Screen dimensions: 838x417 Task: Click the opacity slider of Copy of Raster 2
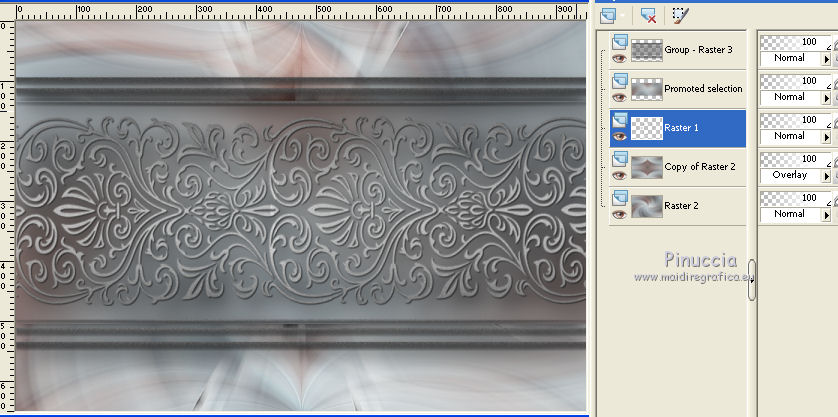(x=795, y=159)
